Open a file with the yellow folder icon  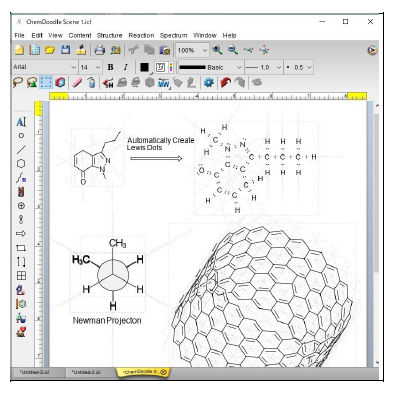(x=50, y=50)
